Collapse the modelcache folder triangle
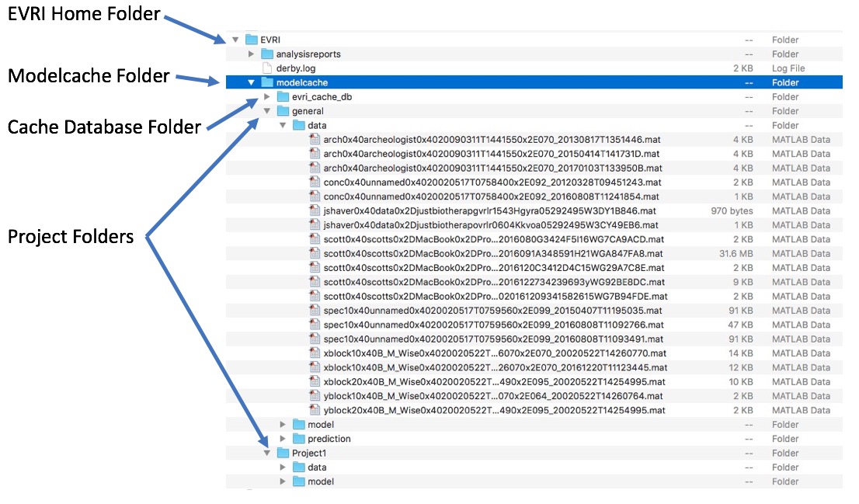Image resolution: width=859 pixels, height=504 pixels. click(251, 83)
